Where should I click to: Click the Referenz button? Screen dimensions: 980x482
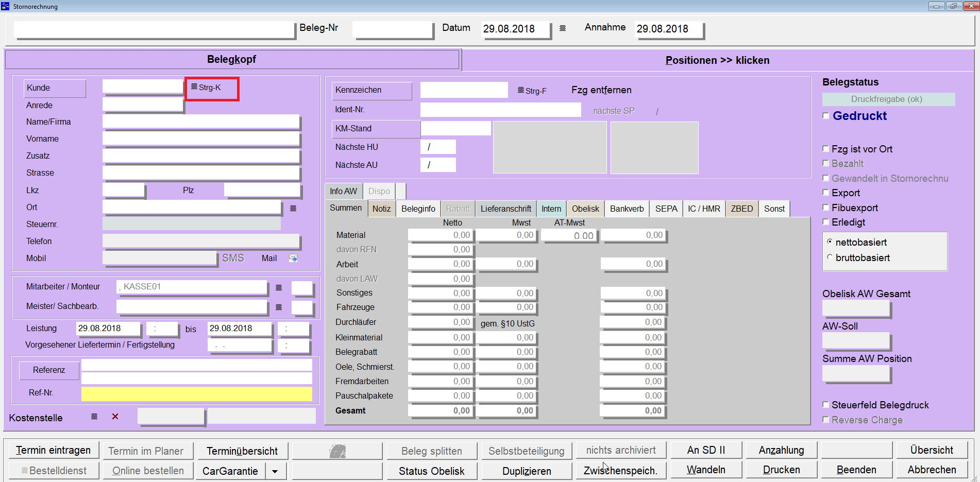[x=49, y=370]
